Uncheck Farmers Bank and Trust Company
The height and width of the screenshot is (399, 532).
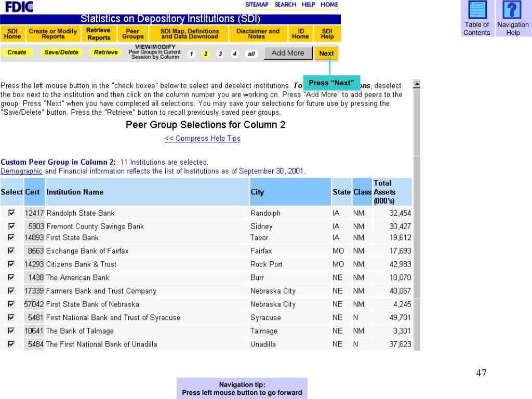11,291
